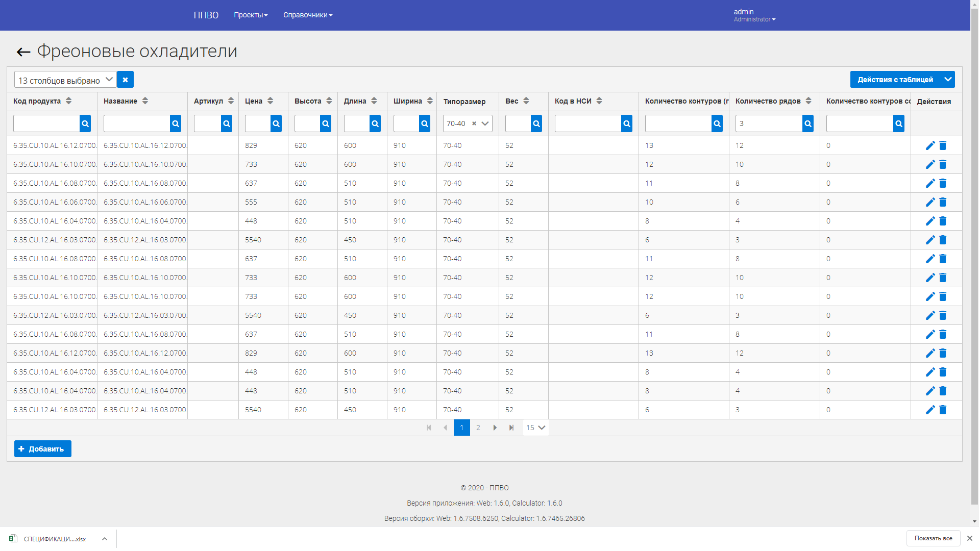Screen dimensions: 980x551
Task: Click the delete trash icon in first row
Action: (x=943, y=145)
